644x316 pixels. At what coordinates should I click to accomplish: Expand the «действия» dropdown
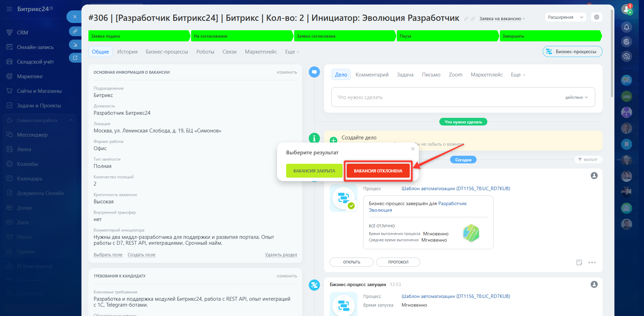[576, 97]
